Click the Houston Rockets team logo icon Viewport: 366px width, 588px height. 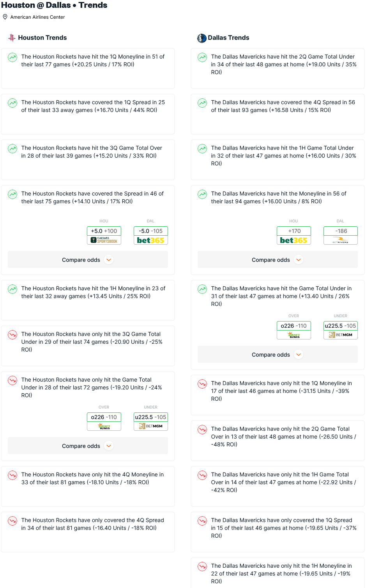[x=12, y=38]
